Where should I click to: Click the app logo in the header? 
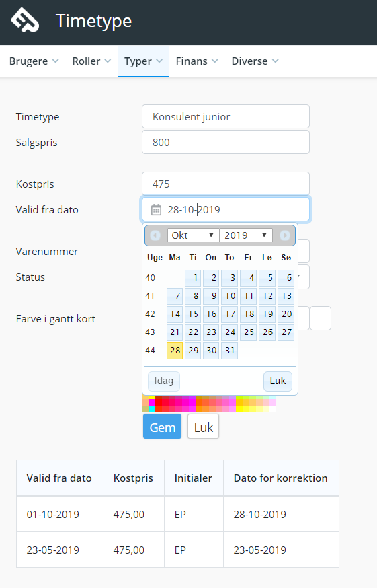tap(25, 20)
